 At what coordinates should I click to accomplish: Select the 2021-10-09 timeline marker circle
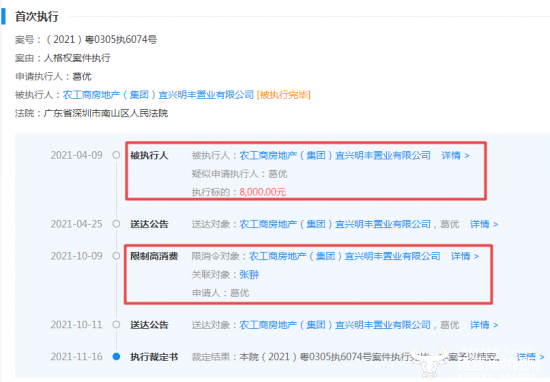coord(116,256)
